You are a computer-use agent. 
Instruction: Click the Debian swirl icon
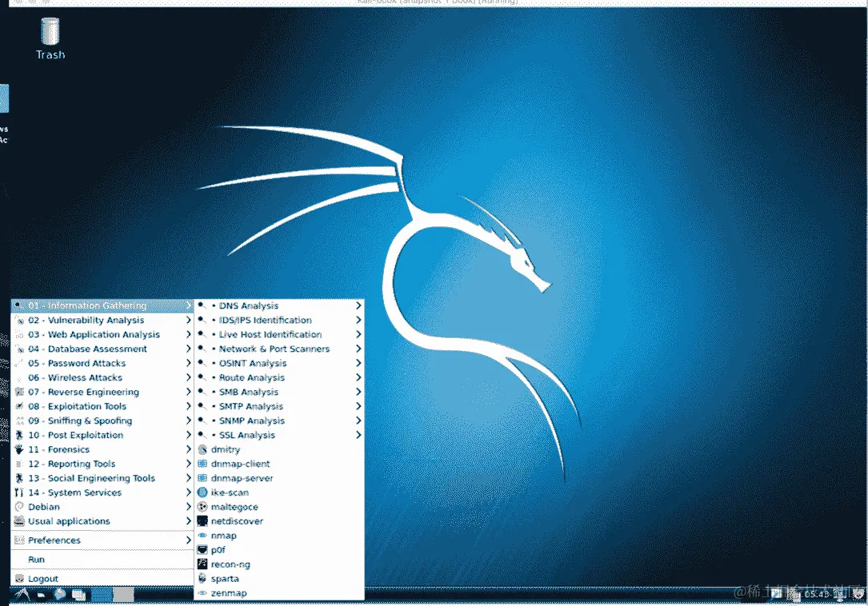[19, 507]
